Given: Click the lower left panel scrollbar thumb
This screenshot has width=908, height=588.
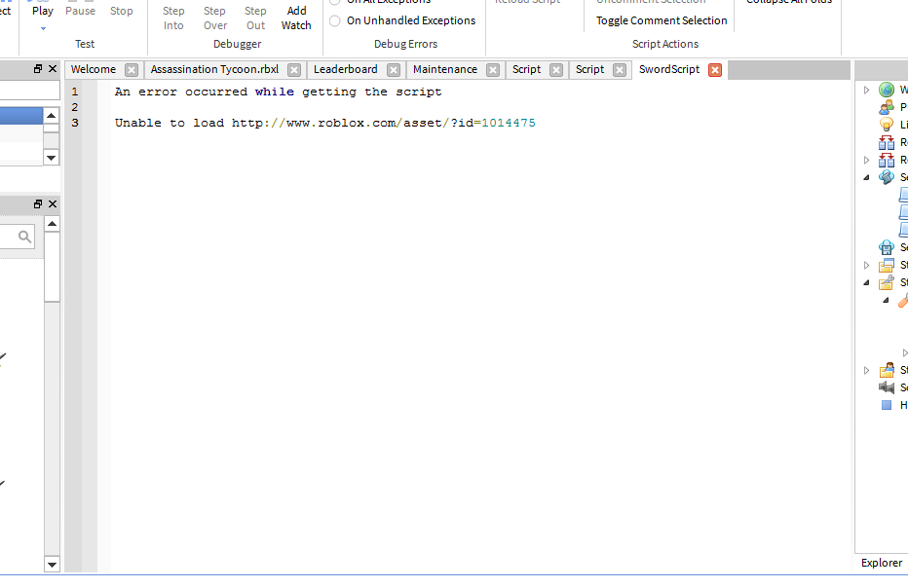Looking at the screenshot, I should tap(52, 267).
